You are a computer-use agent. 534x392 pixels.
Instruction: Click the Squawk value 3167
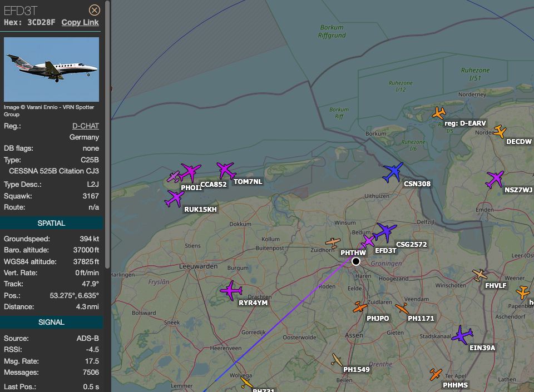(x=91, y=196)
